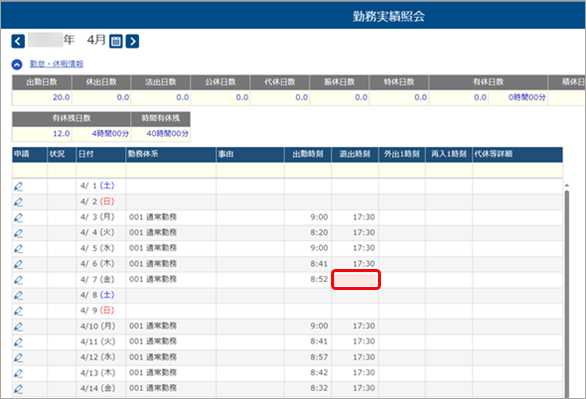Click the 状況 column header
Screen dimensions: 586x399
pos(62,154)
